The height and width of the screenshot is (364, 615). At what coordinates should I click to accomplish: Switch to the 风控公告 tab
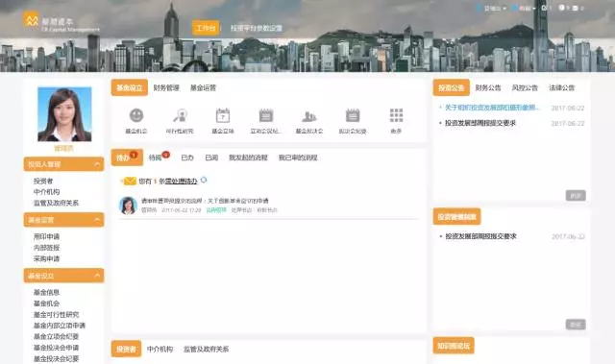[525, 87]
